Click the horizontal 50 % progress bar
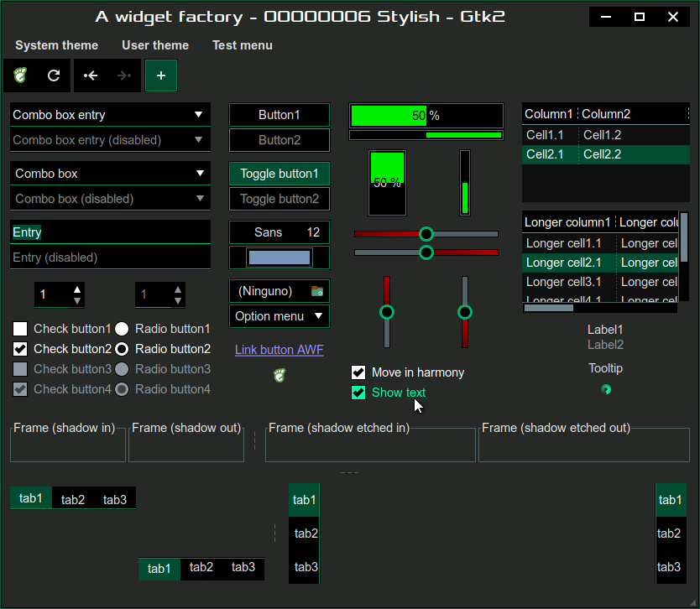Image resolution: width=700 pixels, height=609 pixels. (x=426, y=116)
